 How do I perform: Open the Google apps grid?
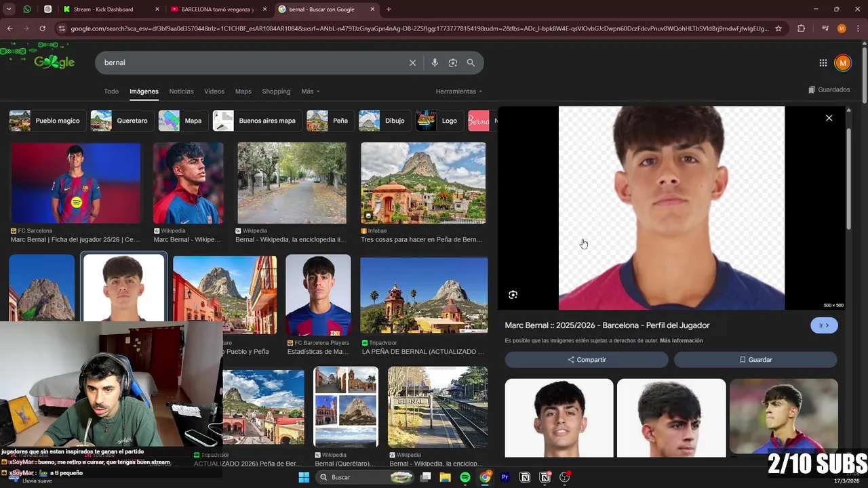[823, 63]
